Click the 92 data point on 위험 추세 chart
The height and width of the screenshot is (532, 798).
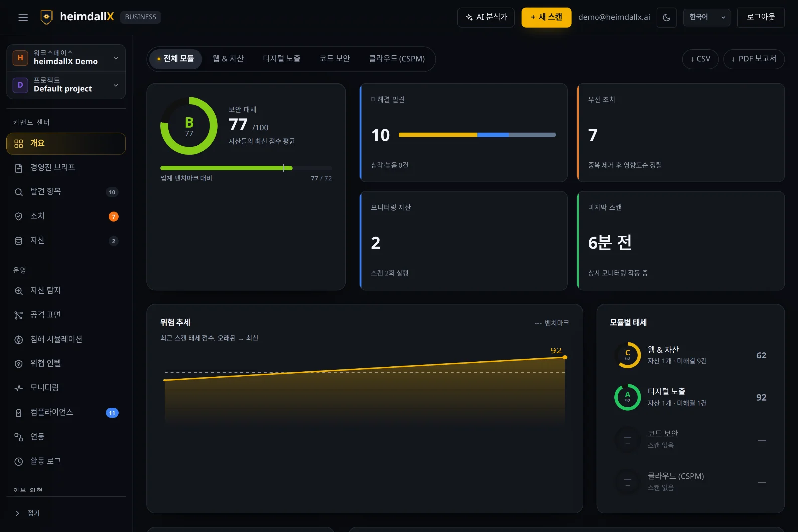pos(565,357)
